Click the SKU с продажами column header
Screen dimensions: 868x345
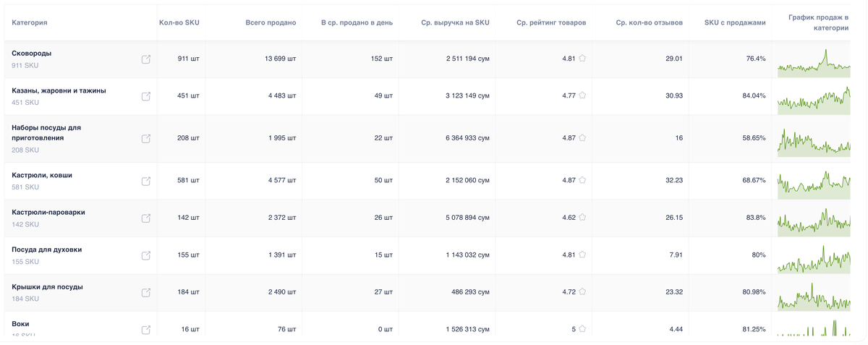(734, 22)
